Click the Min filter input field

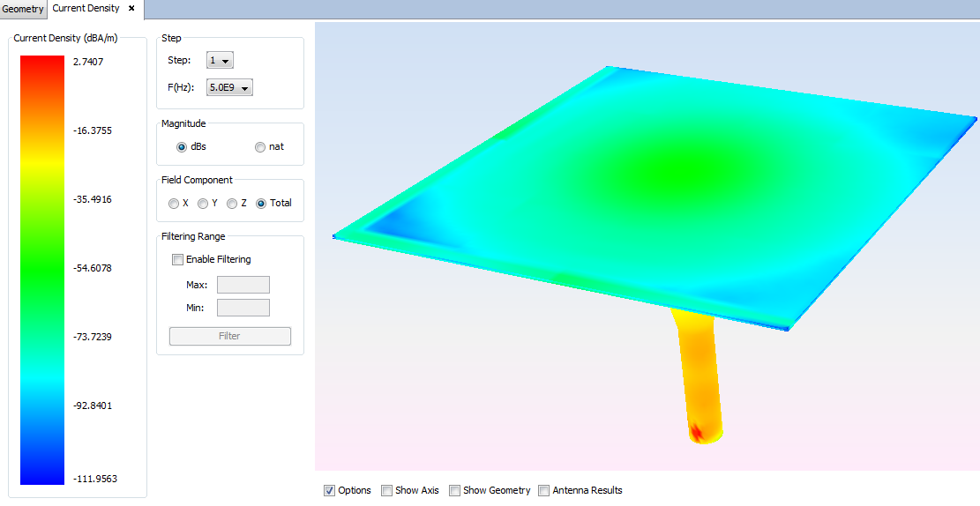[x=243, y=308]
